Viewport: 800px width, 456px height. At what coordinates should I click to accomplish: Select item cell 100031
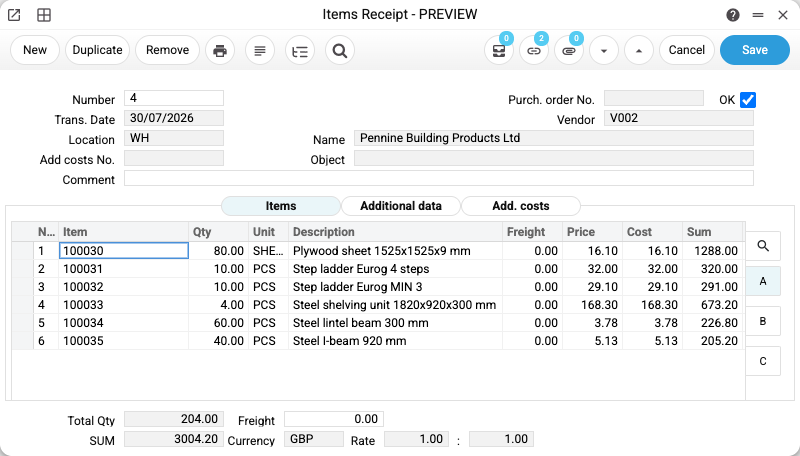(x=124, y=269)
